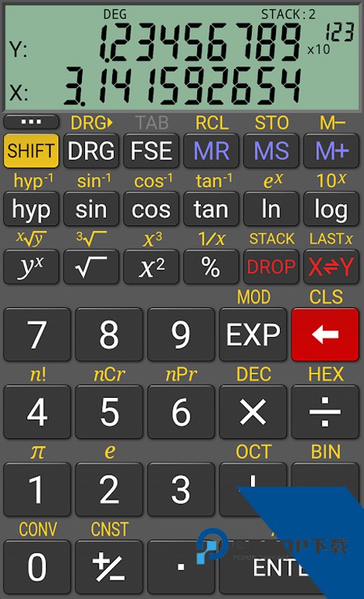
Task: Tap the digit 6 key
Action: [180, 411]
